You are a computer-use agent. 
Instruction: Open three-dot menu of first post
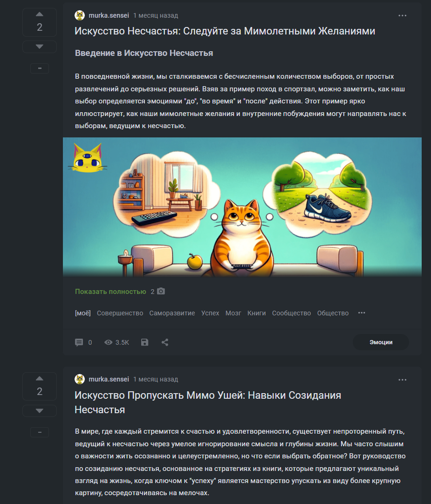pyautogui.click(x=403, y=15)
